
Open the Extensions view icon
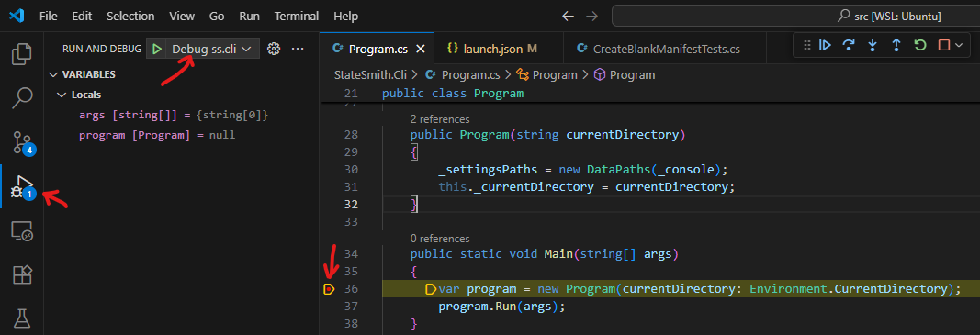point(22,275)
